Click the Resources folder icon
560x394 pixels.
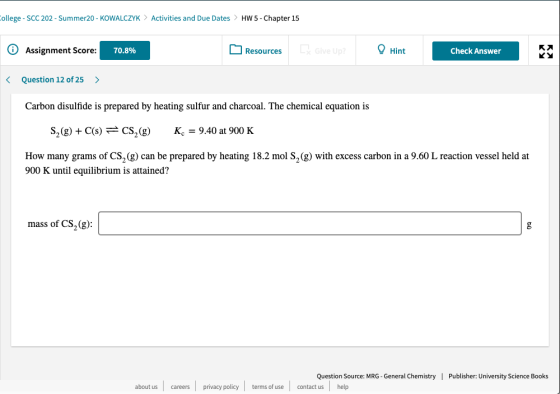[235, 49]
